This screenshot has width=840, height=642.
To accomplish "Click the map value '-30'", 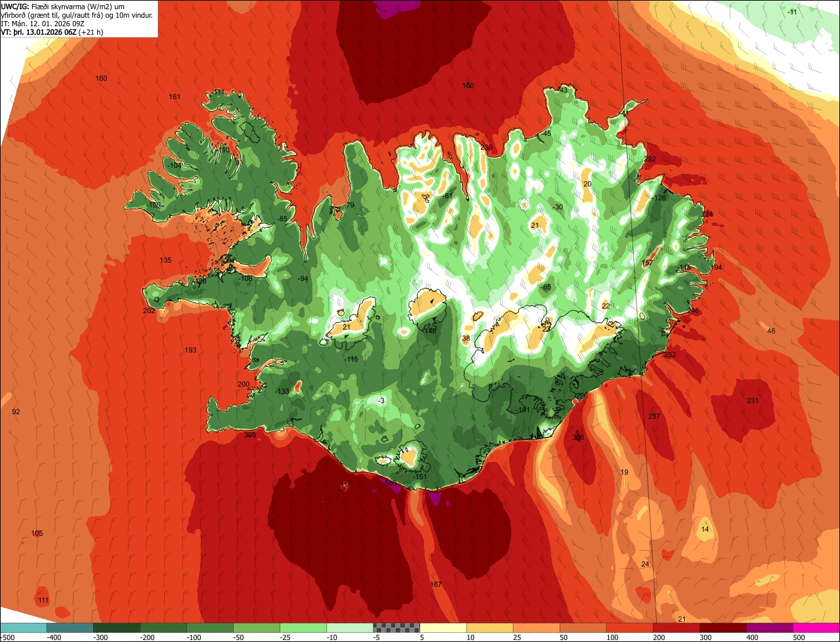I will click(x=558, y=207).
